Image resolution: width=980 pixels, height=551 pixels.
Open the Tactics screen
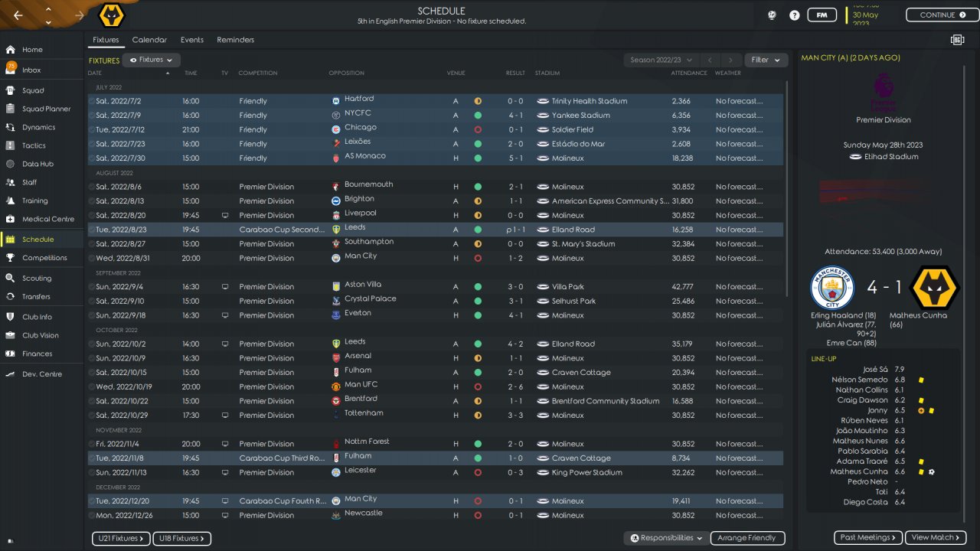pos(34,145)
